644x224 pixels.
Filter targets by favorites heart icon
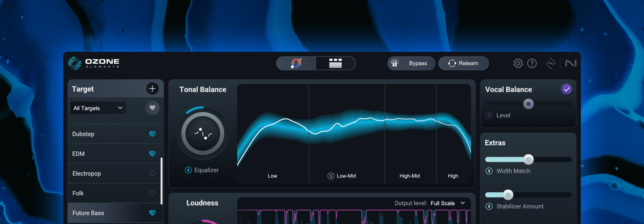tap(152, 108)
